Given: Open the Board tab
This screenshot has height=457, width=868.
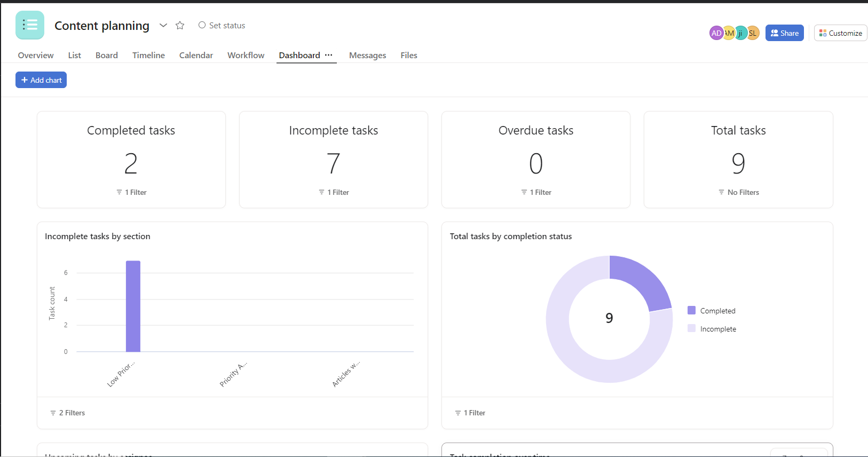Looking at the screenshot, I should point(107,56).
